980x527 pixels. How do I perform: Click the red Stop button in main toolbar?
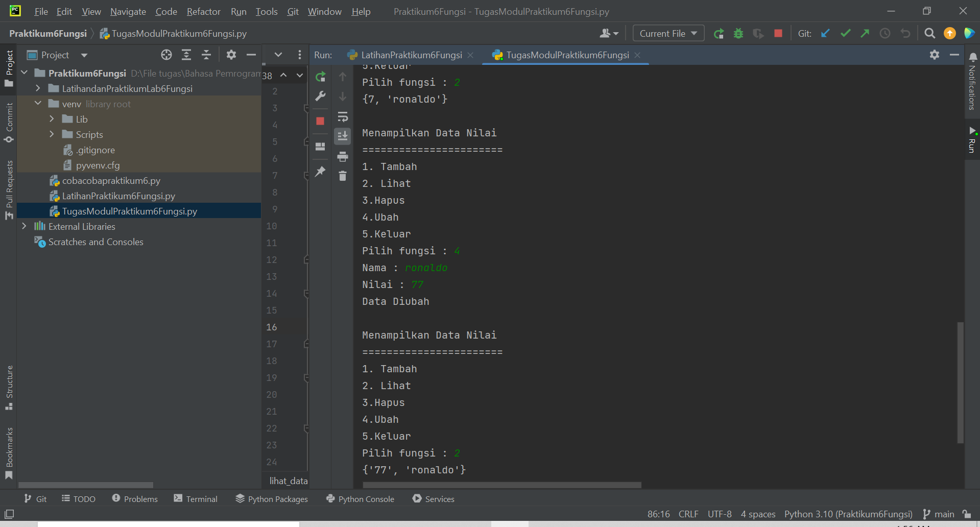(x=778, y=34)
